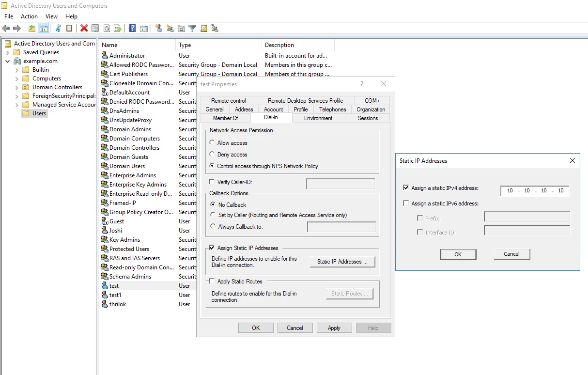Image resolution: width=588 pixels, height=375 pixels.
Task: Create a new organizational unit via the toolbar icon
Action: [181, 29]
